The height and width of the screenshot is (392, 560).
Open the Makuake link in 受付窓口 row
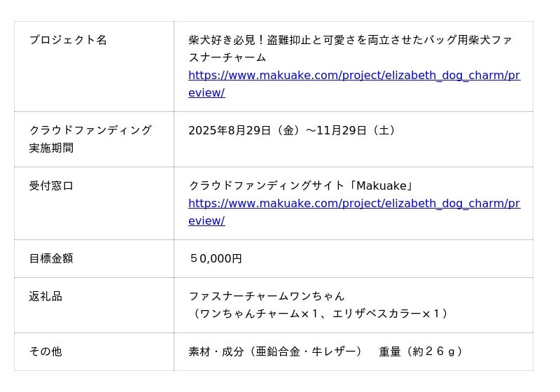(353, 204)
